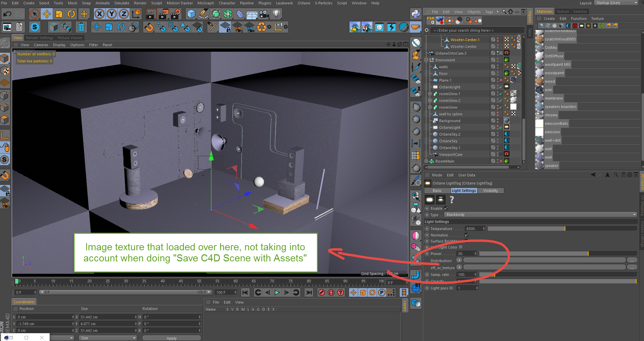The image size is (644, 341).
Task: Go to the start of the animation
Action: pyautogui.click(x=245, y=292)
